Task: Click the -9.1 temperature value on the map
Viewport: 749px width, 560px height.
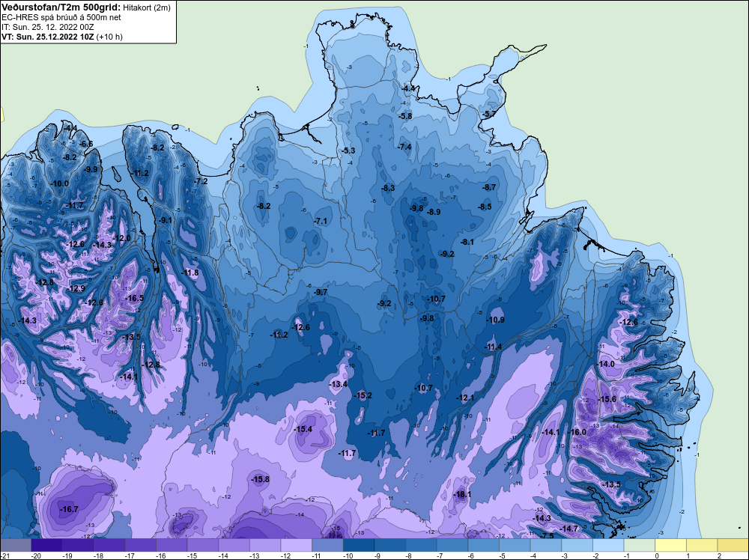Action: pos(166,220)
